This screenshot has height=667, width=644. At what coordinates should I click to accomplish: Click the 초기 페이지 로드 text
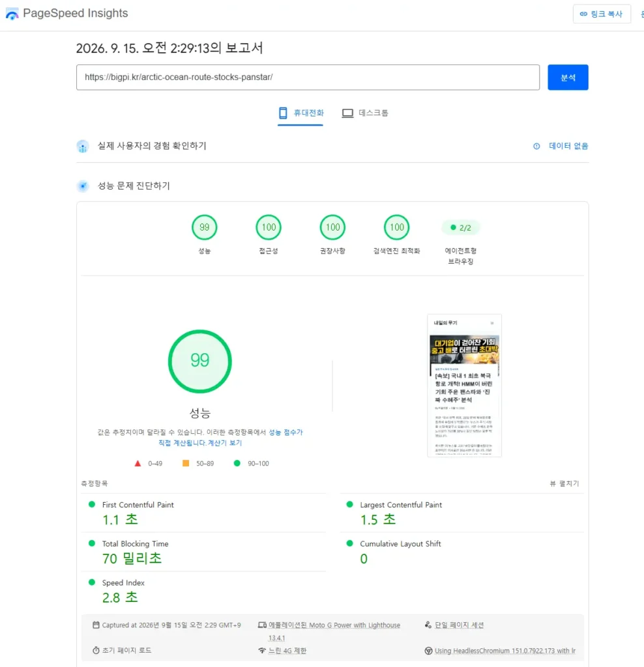click(127, 651)
